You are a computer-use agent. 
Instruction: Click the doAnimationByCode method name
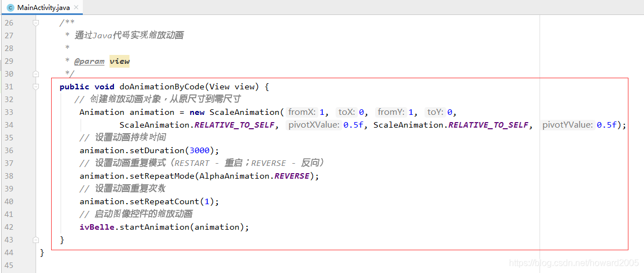point(162,87)
